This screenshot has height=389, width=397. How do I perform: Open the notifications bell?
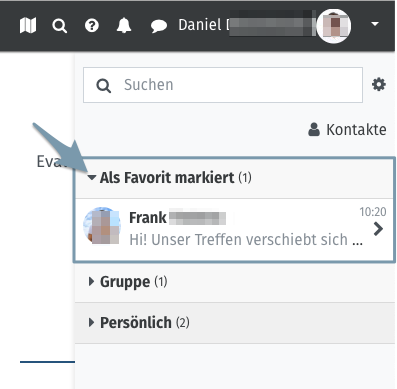(x=124, y=25)
